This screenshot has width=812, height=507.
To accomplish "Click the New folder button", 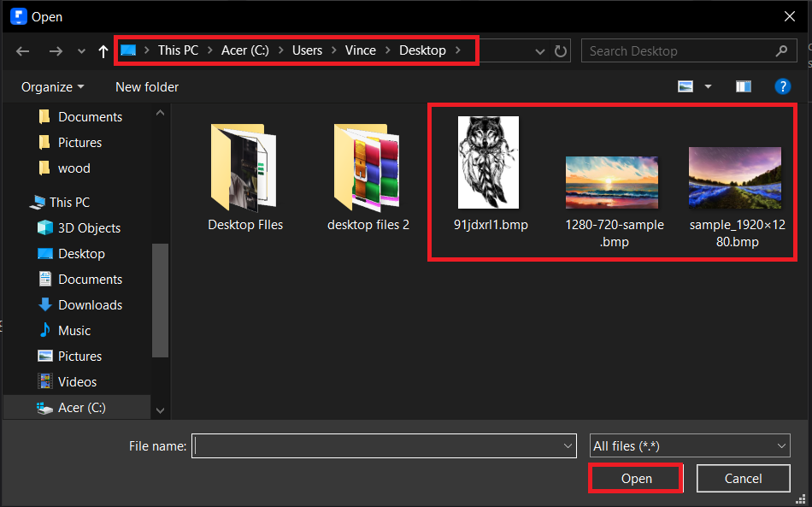I will pyautogui.click(x=146, y=86).
